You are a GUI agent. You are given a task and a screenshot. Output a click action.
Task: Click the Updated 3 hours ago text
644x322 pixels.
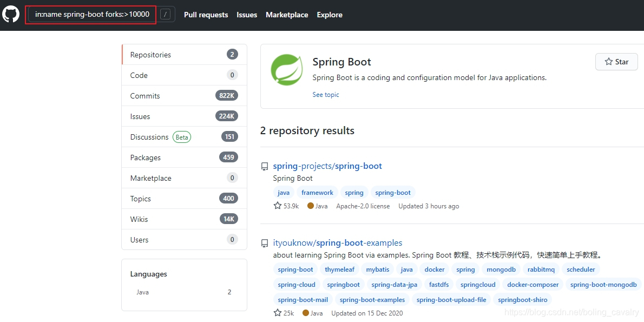coord(429,206)
